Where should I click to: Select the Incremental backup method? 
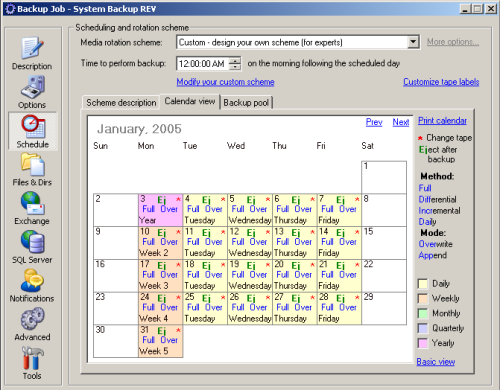tap(439, 211)
